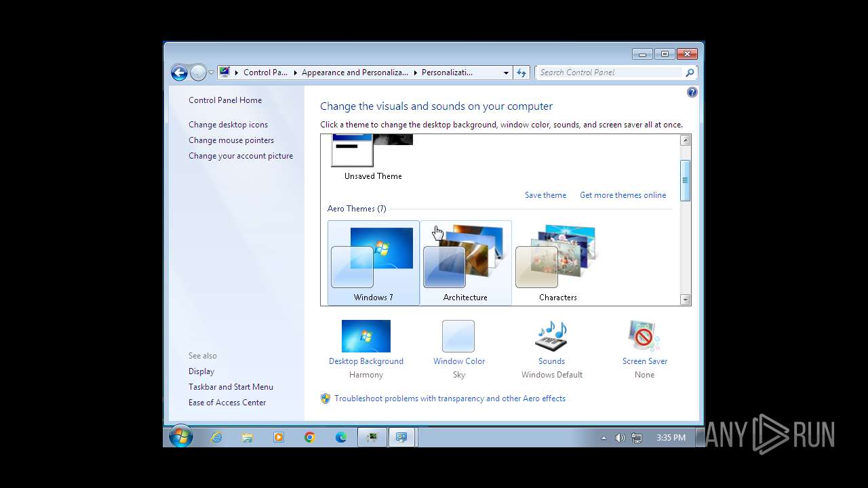Click the Desktop Background text link
This screenshot has width=868, height=488.
point(366,361)
